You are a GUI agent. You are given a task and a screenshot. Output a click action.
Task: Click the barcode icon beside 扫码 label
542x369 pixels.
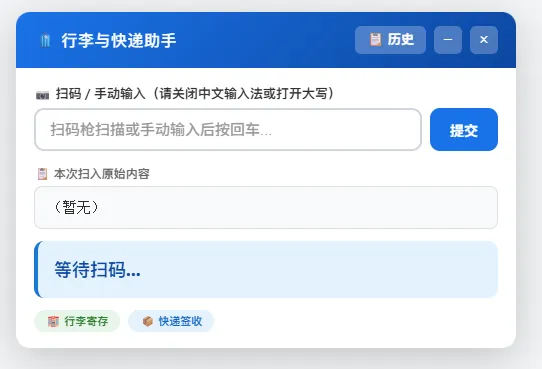click(x=43, y=95)
